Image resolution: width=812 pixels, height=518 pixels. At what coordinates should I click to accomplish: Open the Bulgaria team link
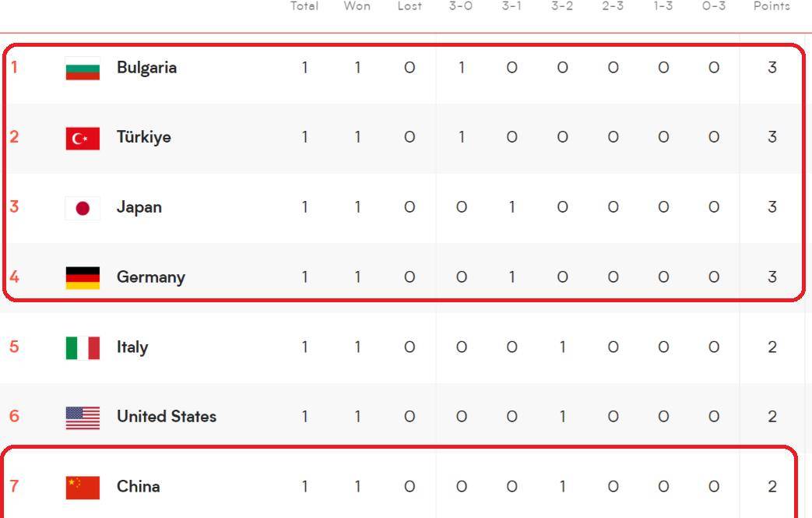coord(146,68)
